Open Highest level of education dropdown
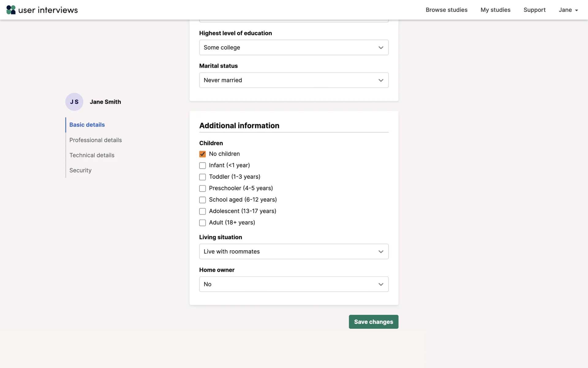The image size is (588, 368). pos(294,48)
